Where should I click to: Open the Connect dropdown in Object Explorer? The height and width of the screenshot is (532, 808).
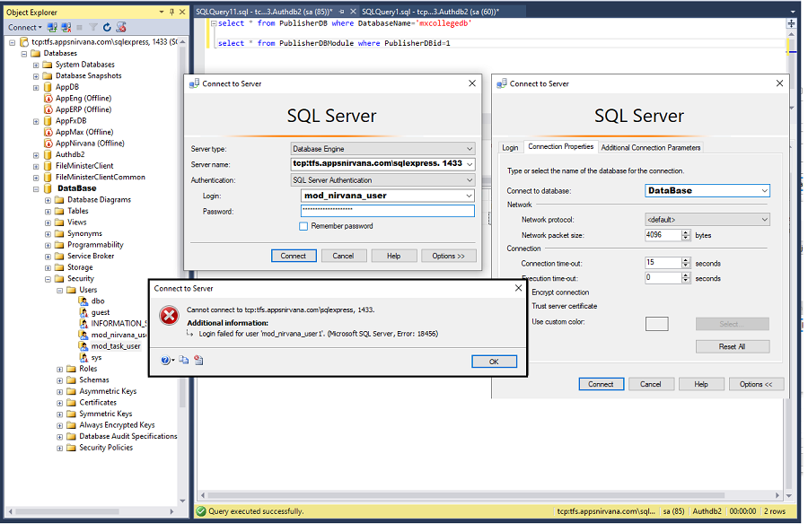click(25, 27)
